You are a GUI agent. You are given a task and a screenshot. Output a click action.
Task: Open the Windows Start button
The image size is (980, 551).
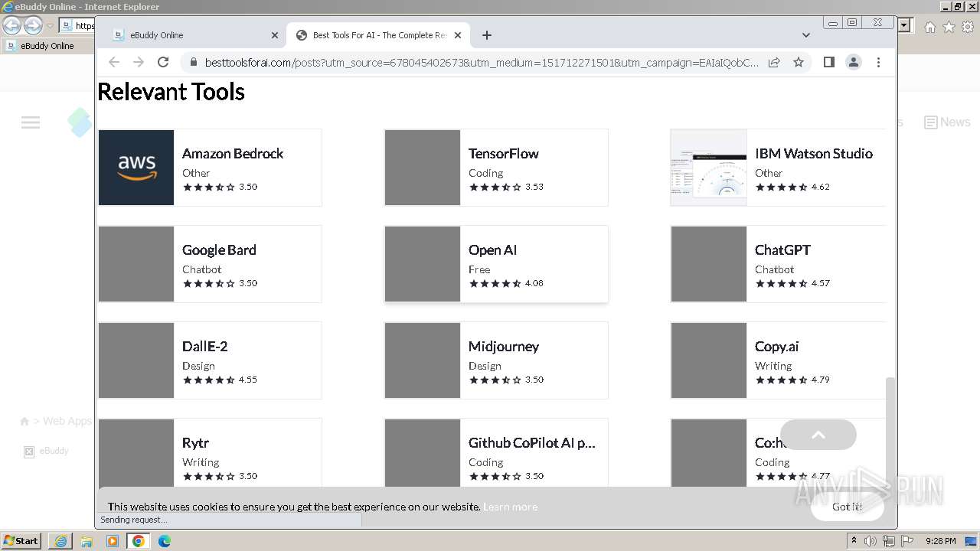[21, 541]
